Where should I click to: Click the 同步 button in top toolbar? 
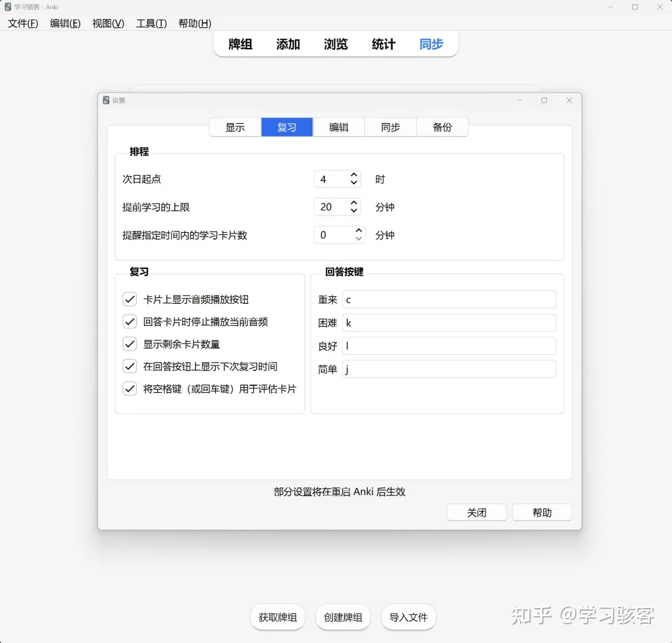(431, 44)
